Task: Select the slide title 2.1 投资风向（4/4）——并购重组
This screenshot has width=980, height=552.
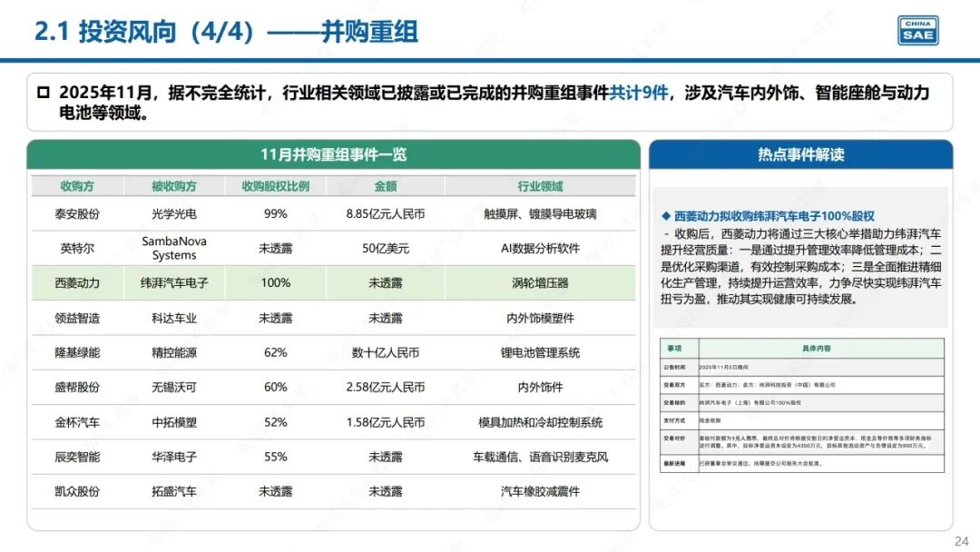Action: [x=226, y=31]
